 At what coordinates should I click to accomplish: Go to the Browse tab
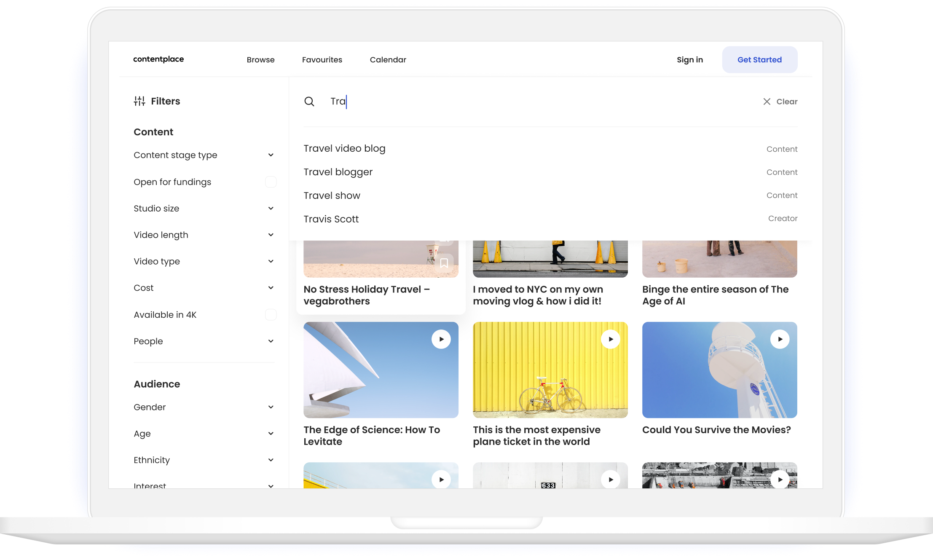click(x=260, y=60)
